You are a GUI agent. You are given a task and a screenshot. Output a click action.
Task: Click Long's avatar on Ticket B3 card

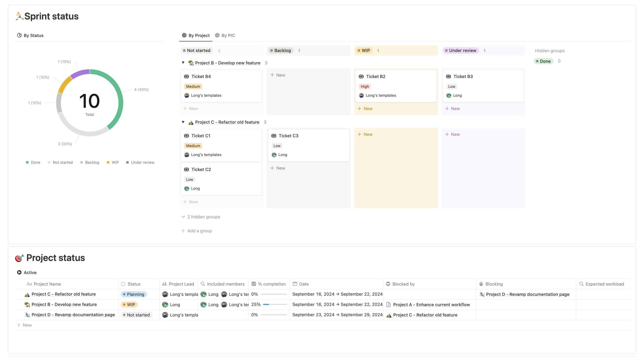(449, 96)
